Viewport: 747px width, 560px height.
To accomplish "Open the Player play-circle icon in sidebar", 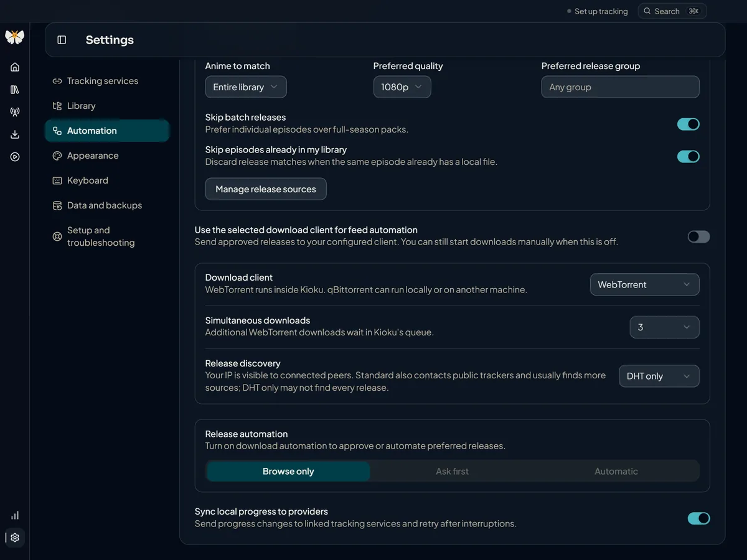I will (x=15, y=157).
